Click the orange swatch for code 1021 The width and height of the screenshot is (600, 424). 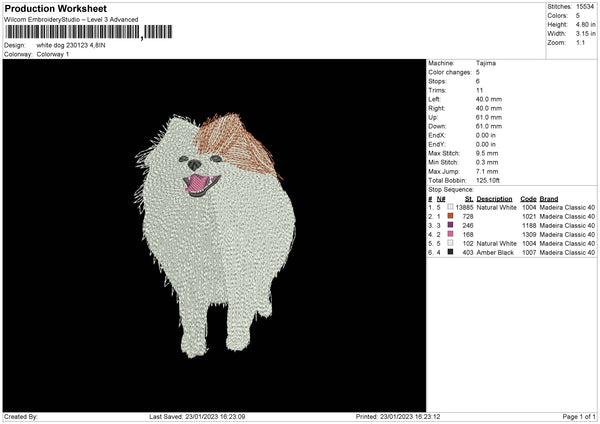450,216
